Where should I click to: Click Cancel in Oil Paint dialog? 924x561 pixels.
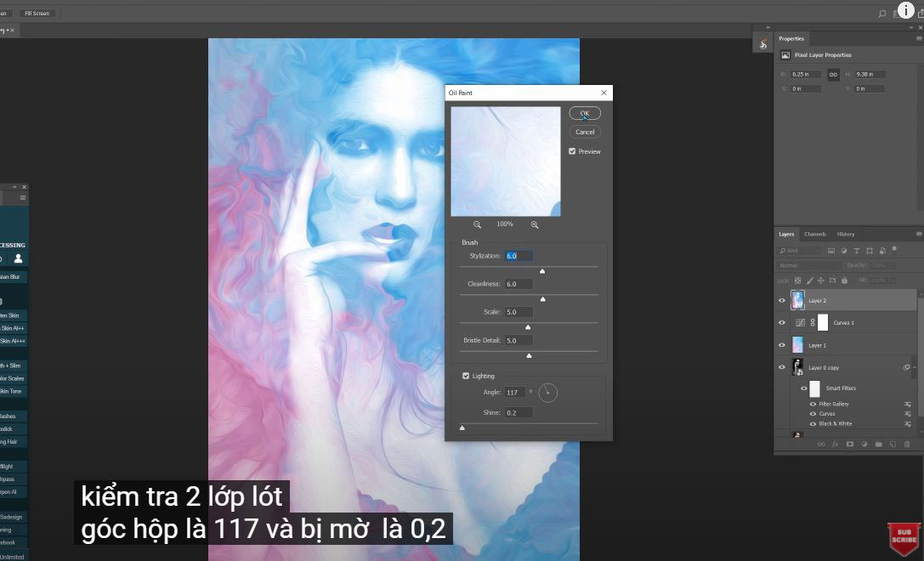pos(585,132)
